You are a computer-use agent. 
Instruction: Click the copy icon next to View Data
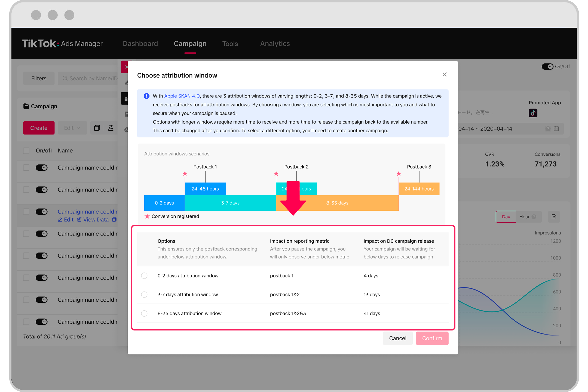[x=114, y=219]
